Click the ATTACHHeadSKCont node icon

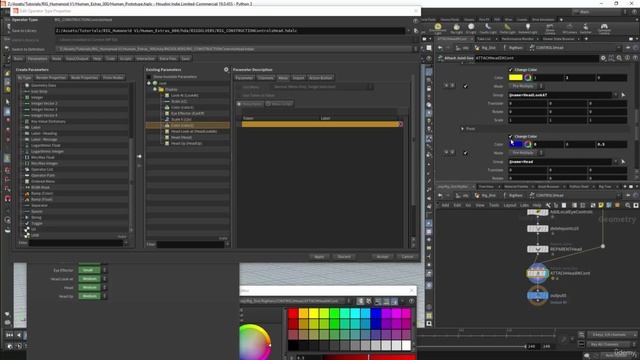tap(537, 273)
